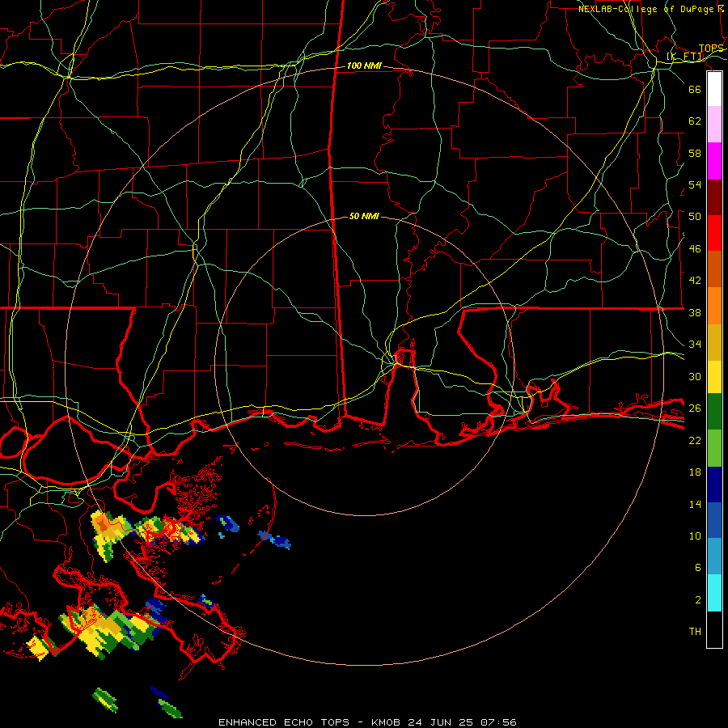The image size is (728, 728).
Task: Click the legend value '30'
Action: (695, 376)
